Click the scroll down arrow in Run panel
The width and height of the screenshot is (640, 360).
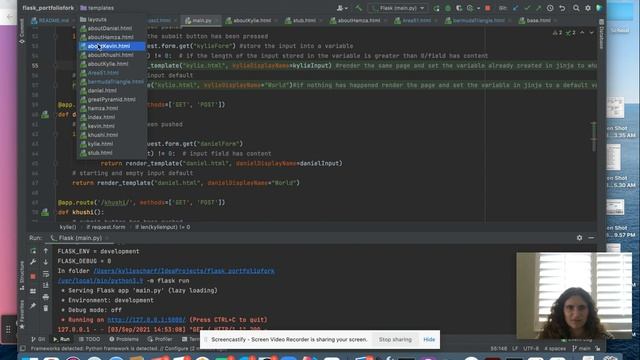click(46, 262)
